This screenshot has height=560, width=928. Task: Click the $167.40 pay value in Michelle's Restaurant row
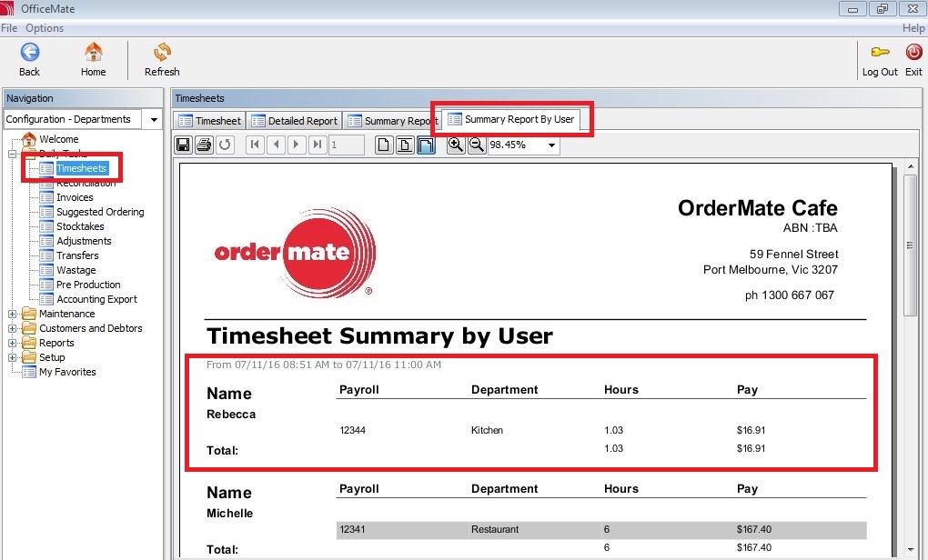click(x=754, y=529)
